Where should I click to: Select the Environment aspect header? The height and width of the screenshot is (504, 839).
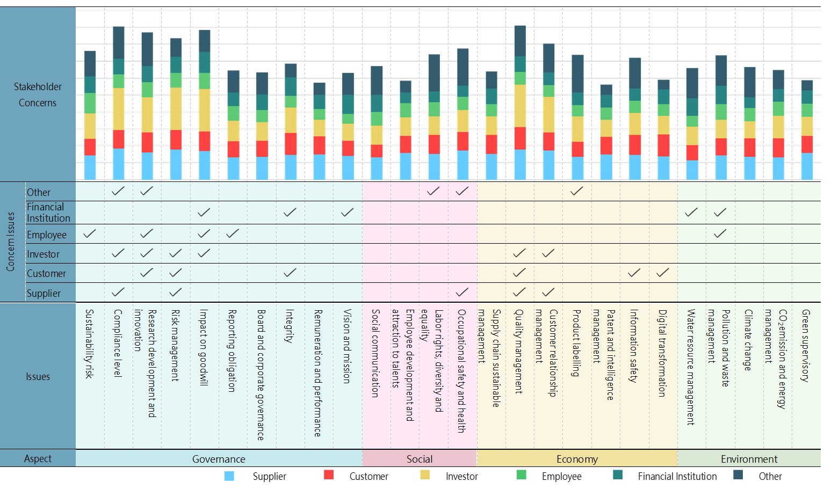tap(749, 459)
